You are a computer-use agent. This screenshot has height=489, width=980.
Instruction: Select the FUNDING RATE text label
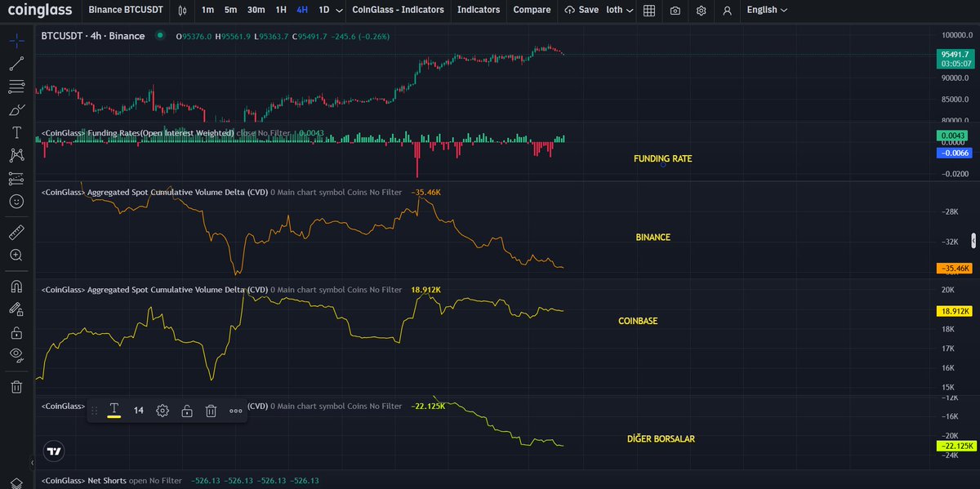point(662,159)
